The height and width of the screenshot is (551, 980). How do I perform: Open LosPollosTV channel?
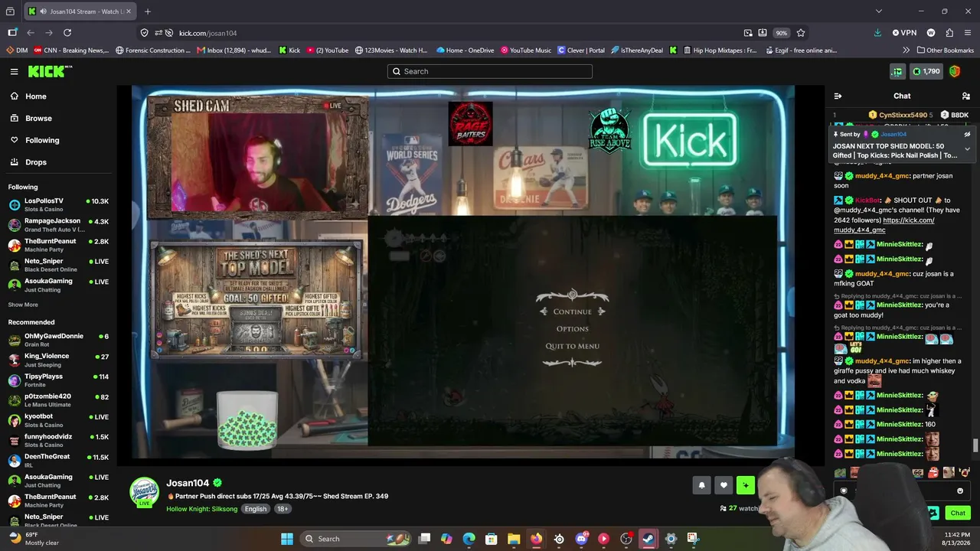point(58,204)
